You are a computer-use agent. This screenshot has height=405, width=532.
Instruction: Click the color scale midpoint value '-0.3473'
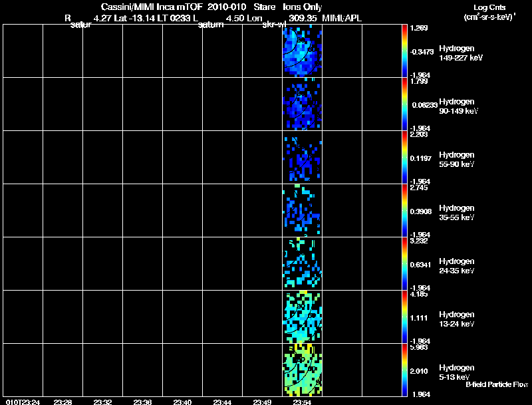pos(422,52)
